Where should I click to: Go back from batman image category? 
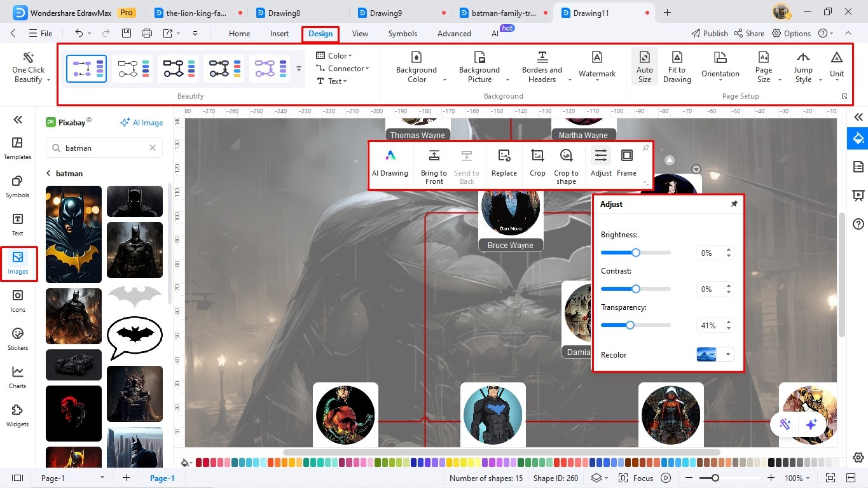pyautogui.click(x=48, y=173)
